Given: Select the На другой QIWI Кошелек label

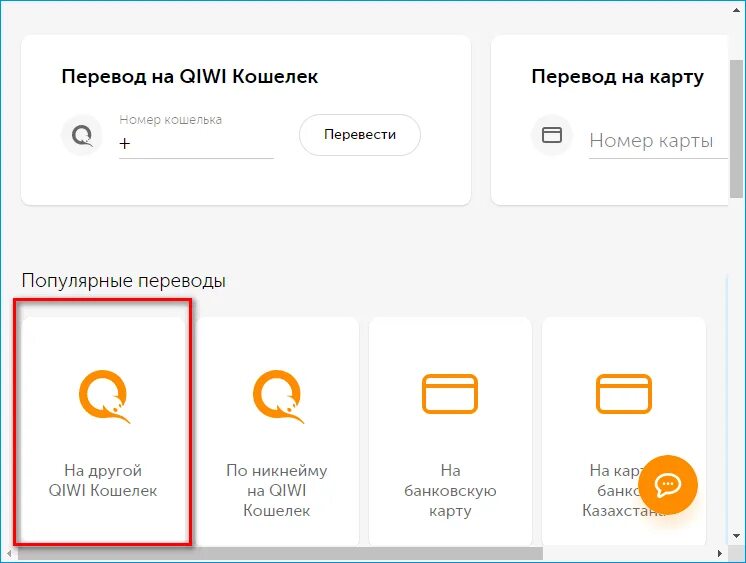Looking at the screenshot, I should point(103,480).
